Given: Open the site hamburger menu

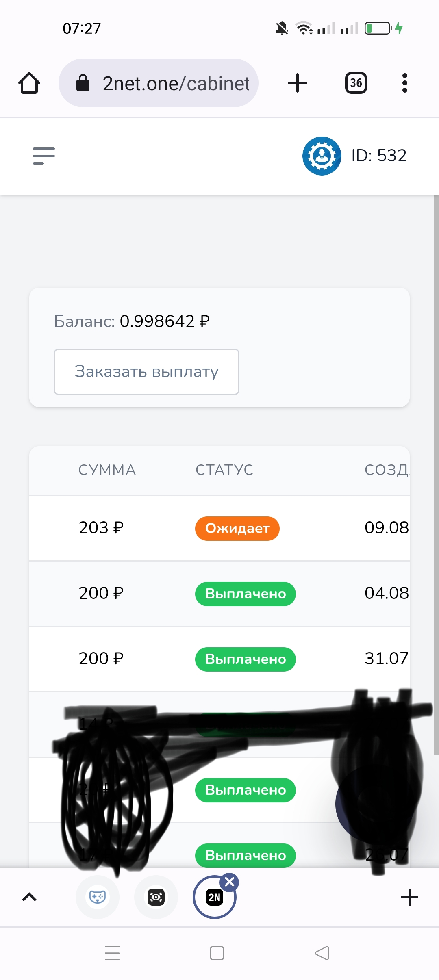Looking at the screenshot, I should tap(44, 156).
